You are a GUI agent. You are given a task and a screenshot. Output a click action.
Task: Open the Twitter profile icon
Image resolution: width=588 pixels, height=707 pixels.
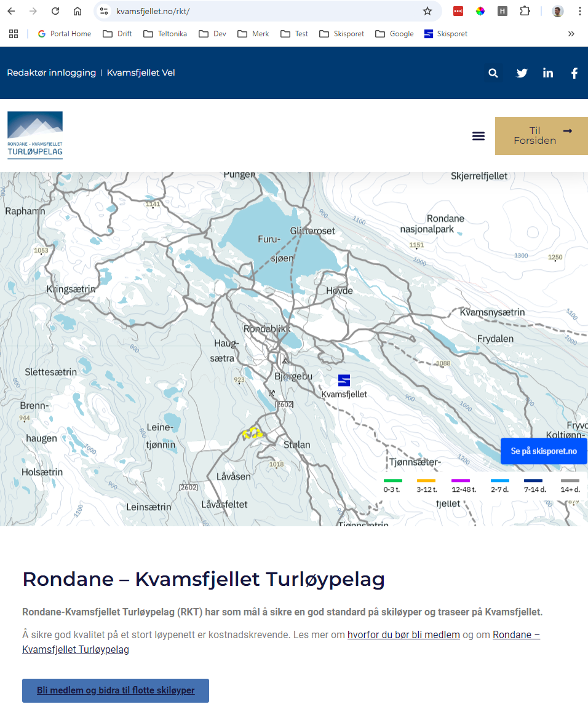(x=522, y=73)
